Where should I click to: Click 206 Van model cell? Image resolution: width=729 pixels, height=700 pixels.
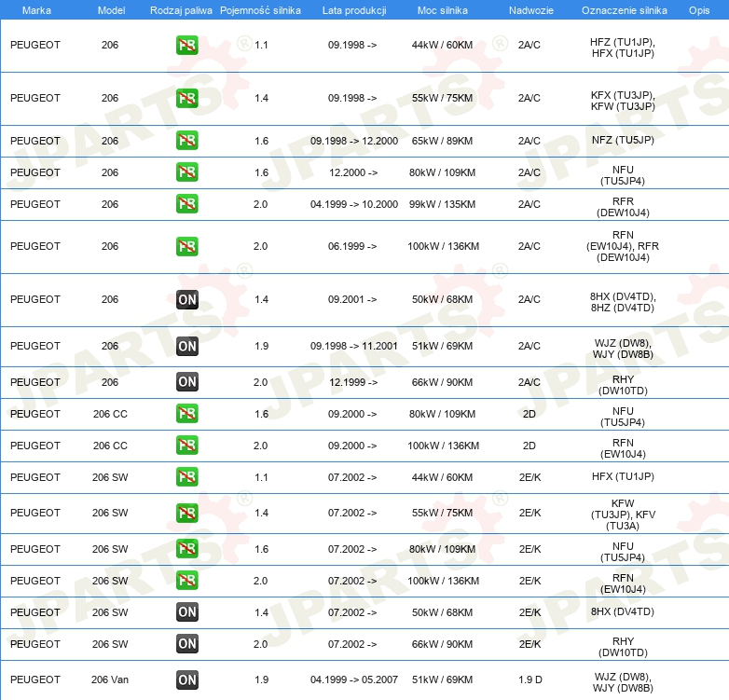(110, 679)
